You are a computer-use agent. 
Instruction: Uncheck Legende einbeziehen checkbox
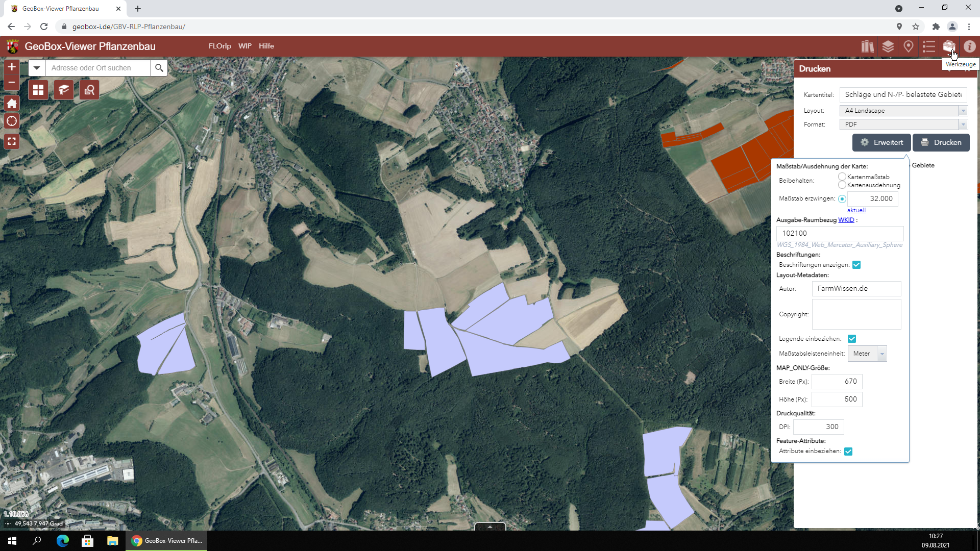852,339
